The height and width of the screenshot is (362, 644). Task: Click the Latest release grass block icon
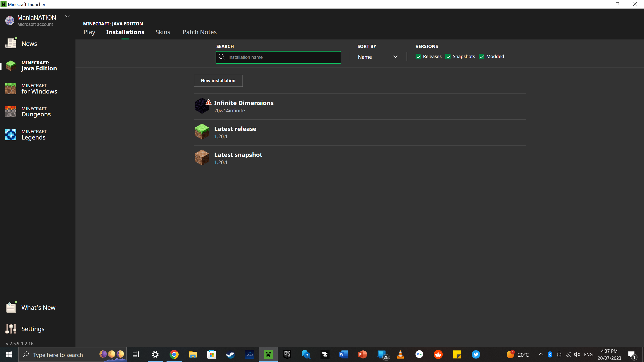tap(202, 131)
